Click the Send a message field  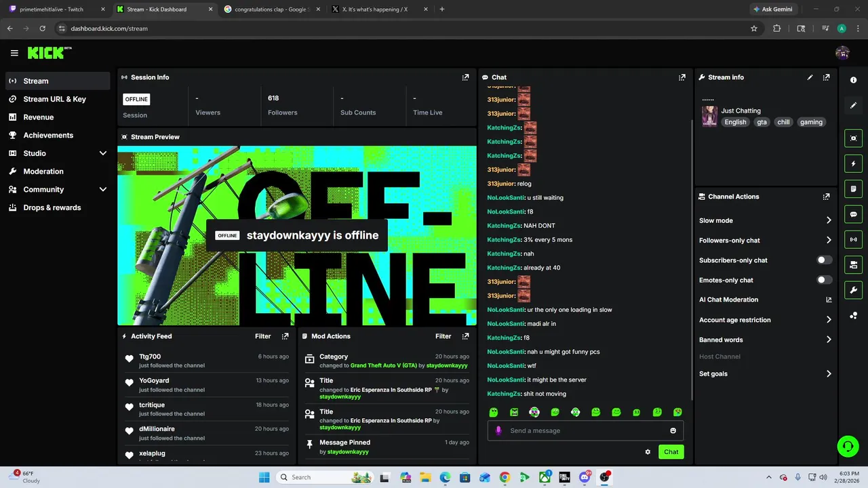pos(585,430)
